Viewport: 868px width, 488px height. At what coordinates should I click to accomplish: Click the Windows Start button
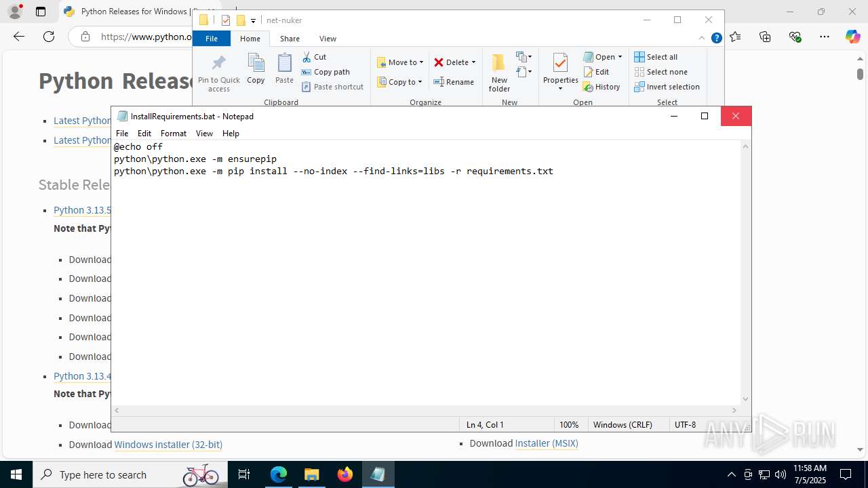(x=16, y=474)
